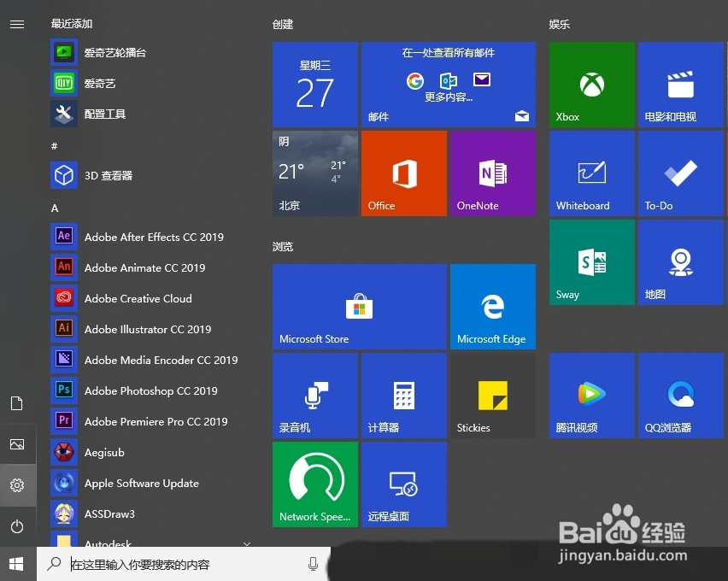Click the 浏览 tile group title

coord(283,246)
